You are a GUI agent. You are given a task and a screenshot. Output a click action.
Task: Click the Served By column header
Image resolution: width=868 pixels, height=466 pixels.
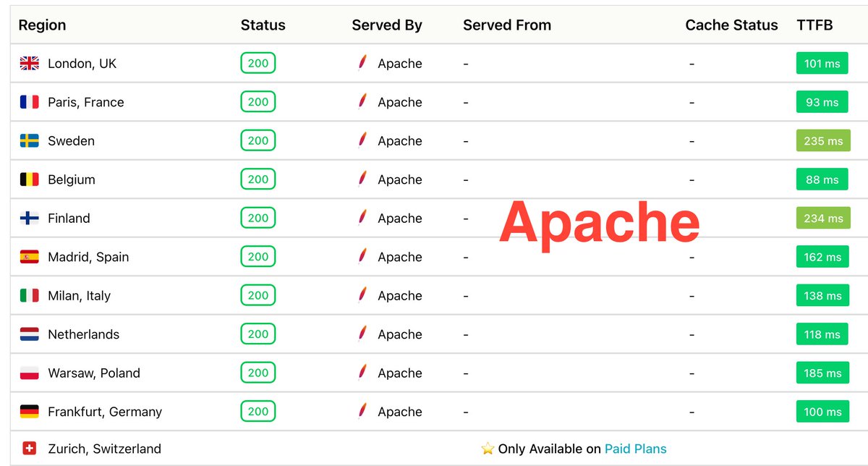pyautogui.click(x=387, y=25)
